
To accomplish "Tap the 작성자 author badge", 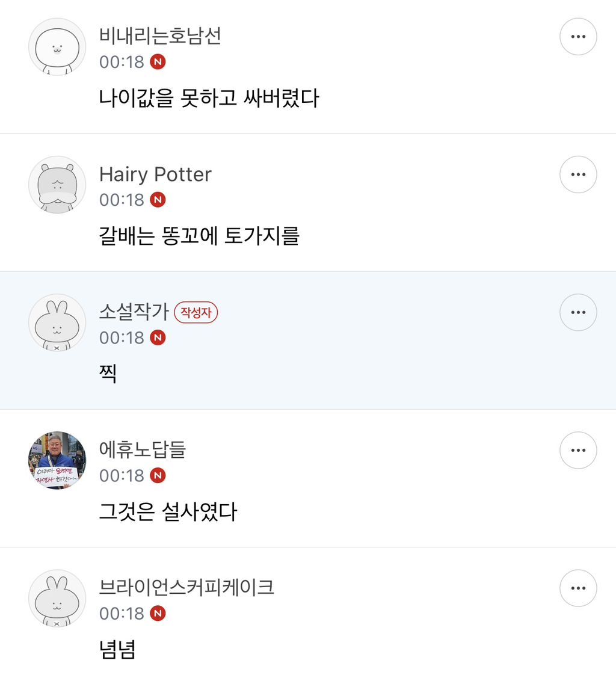I will (x=196, y=312).
